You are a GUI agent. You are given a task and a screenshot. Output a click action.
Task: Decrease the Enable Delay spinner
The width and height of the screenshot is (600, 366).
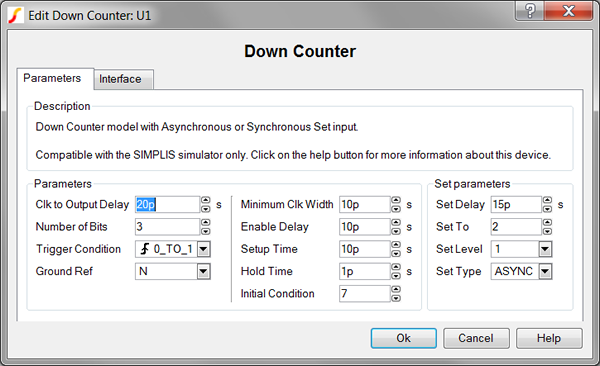click(396, 231)
